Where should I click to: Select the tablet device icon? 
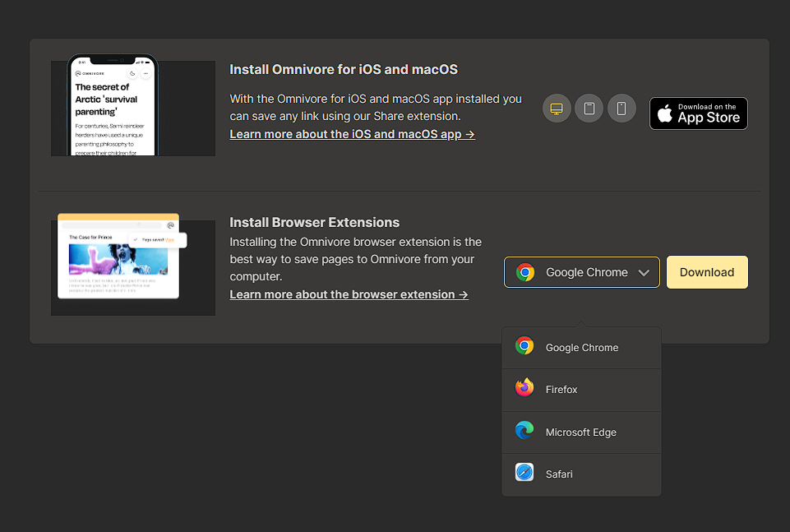(x=589, y=109)
